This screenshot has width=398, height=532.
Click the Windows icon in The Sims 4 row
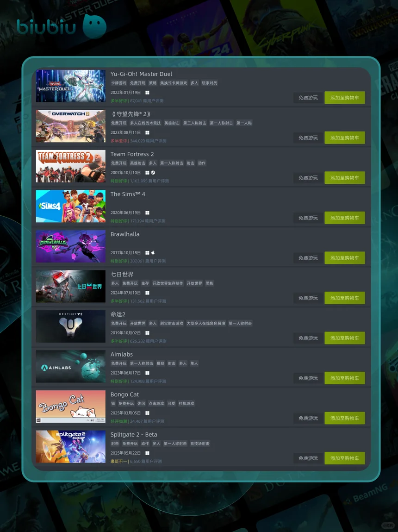pos(148,213)
